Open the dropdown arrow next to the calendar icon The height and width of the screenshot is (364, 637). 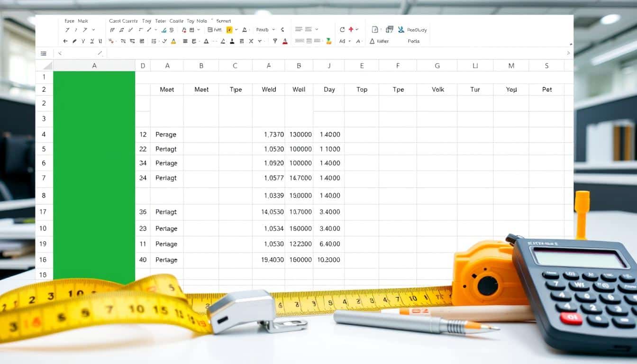(x=199, y=29)
